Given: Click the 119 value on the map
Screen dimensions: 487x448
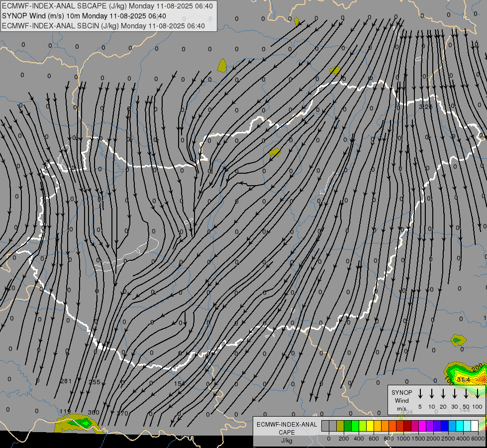Looking at the screenshot, I should 65,412.
